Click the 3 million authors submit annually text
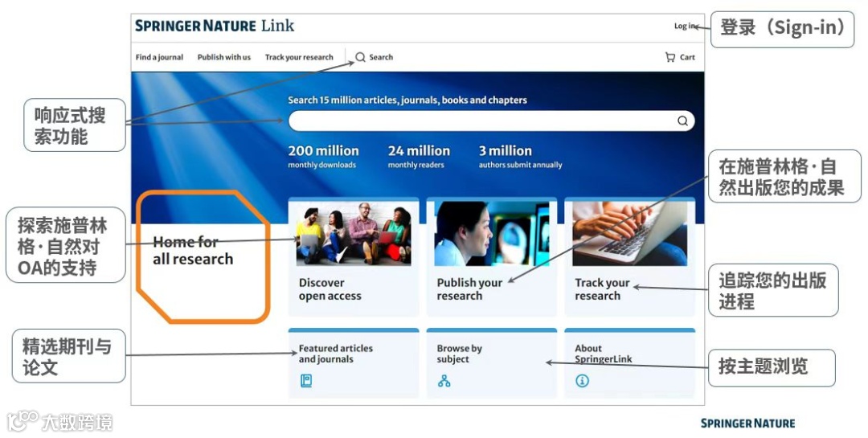The image size is (868, 438). tap(520, 157)
